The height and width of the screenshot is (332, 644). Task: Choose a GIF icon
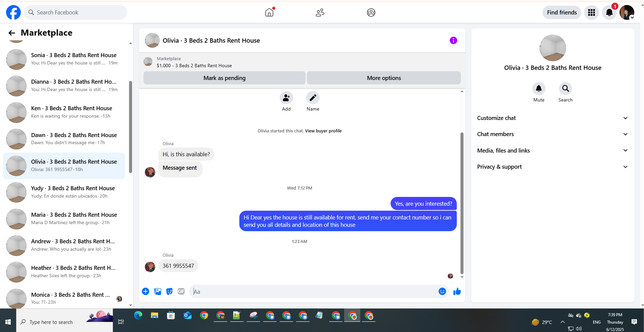coord(181,291)
